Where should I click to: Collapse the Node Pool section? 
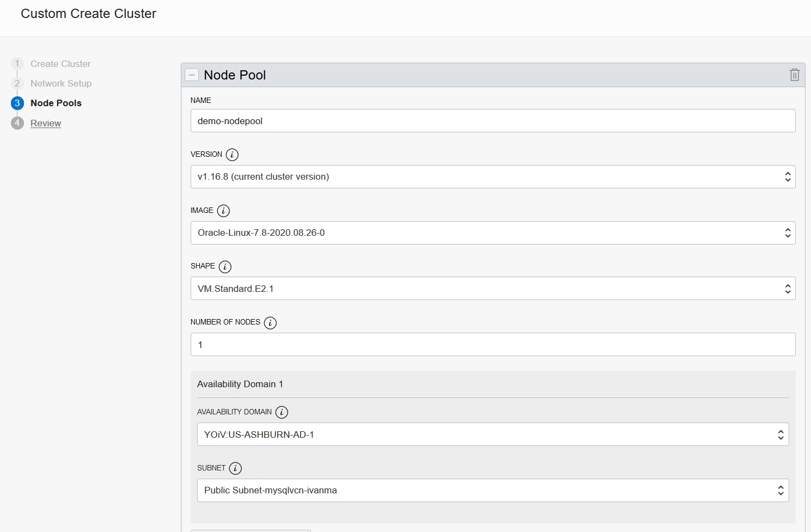point(192,75)
